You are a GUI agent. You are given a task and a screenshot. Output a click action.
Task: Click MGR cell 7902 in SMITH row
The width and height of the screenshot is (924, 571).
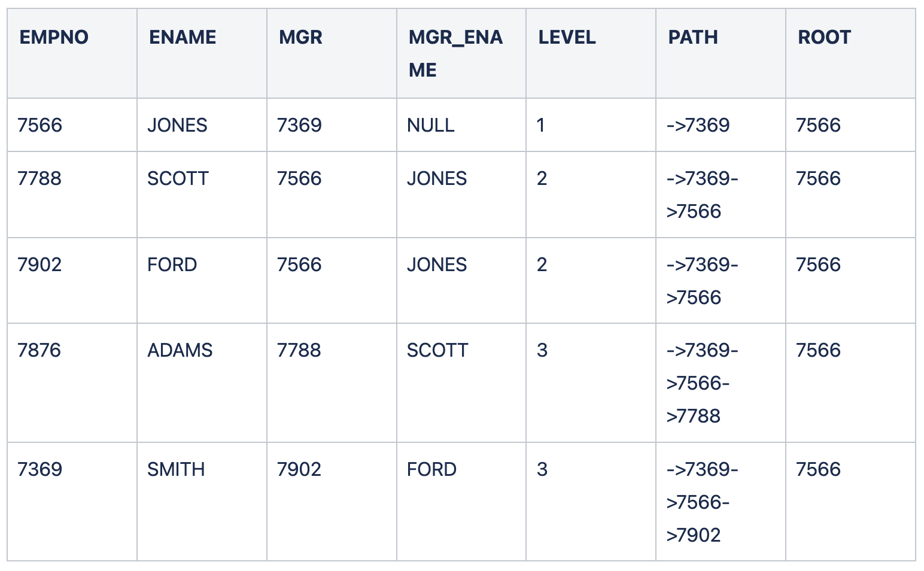pyautogui.click(x=299, y=469)
